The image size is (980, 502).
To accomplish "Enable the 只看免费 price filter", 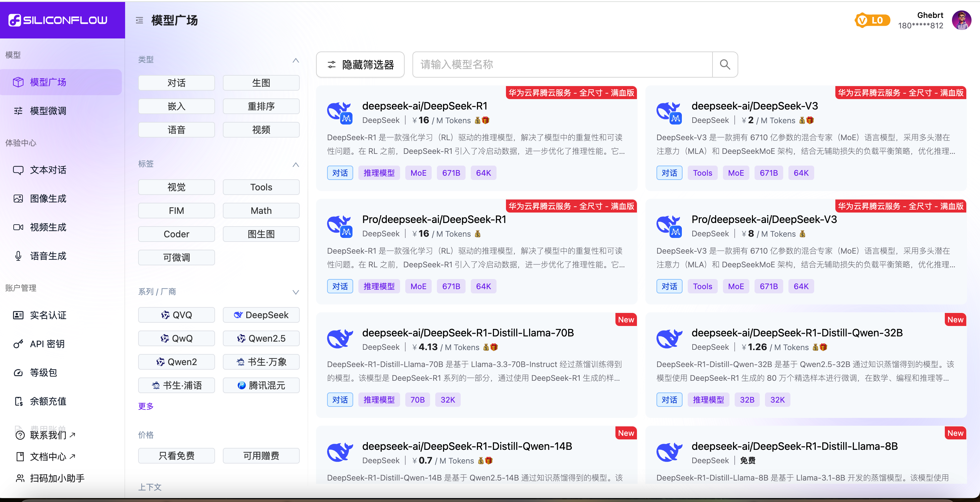I will (x=177, y=456).
